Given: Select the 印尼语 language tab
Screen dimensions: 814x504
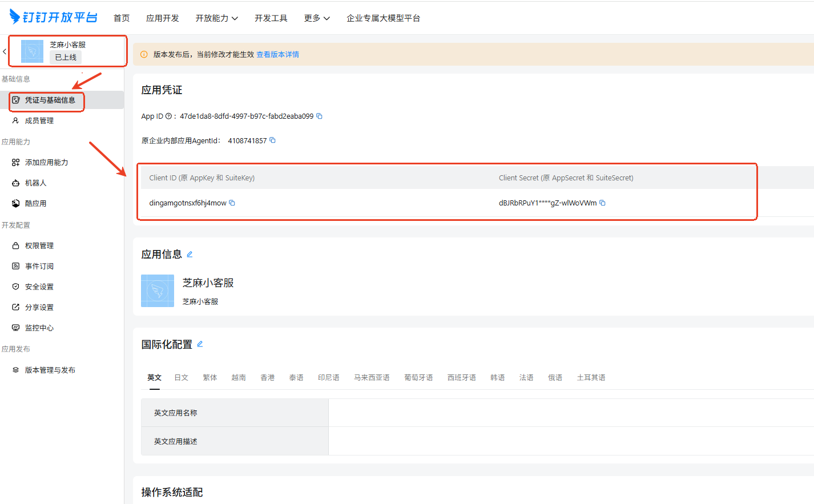Looking at the screenshot, I should tap(329, 377).
